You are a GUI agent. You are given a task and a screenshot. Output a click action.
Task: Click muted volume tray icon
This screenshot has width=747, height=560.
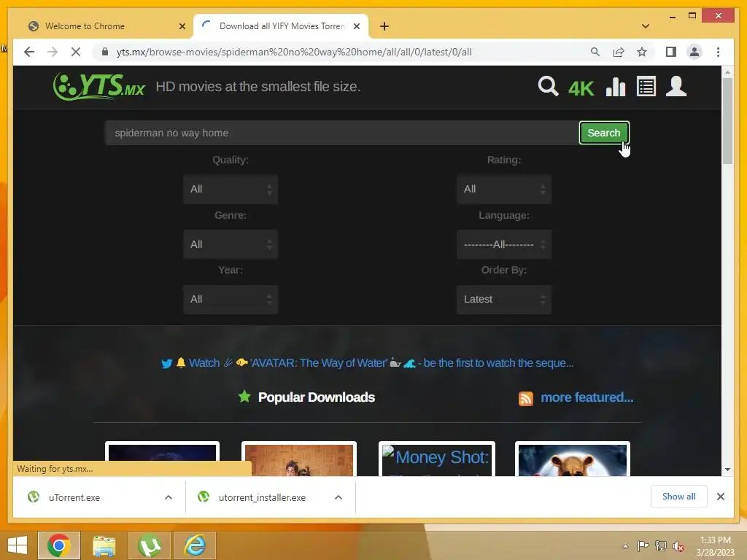(678, 546)
